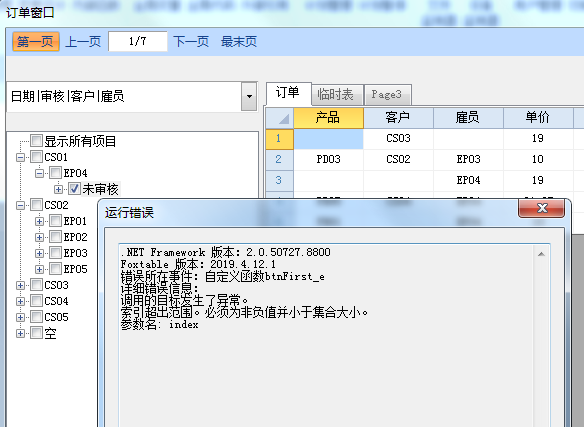Collapse the CS01 tree node
The width and height of the screenshot is (584, 427).
(x=20, y=157)
